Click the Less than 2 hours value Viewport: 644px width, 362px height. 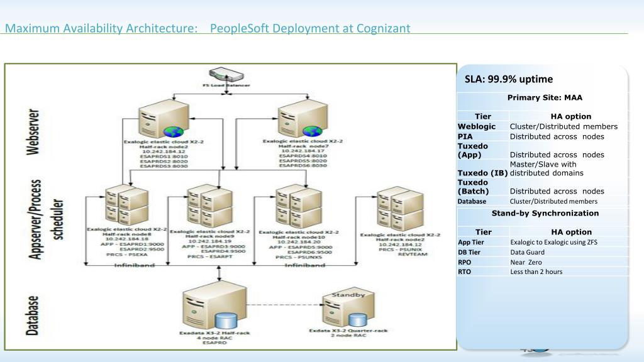point(536,271)
